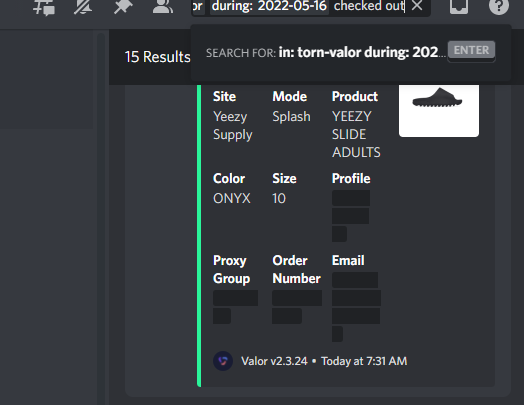
Task: Click the Proxy Group field heading
Action: (x=231, y=269)
